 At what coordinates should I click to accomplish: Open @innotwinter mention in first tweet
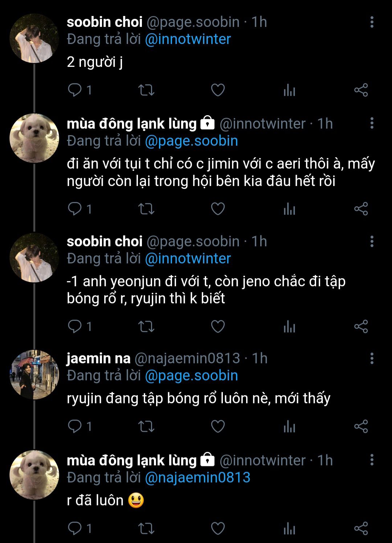[188, 39]
